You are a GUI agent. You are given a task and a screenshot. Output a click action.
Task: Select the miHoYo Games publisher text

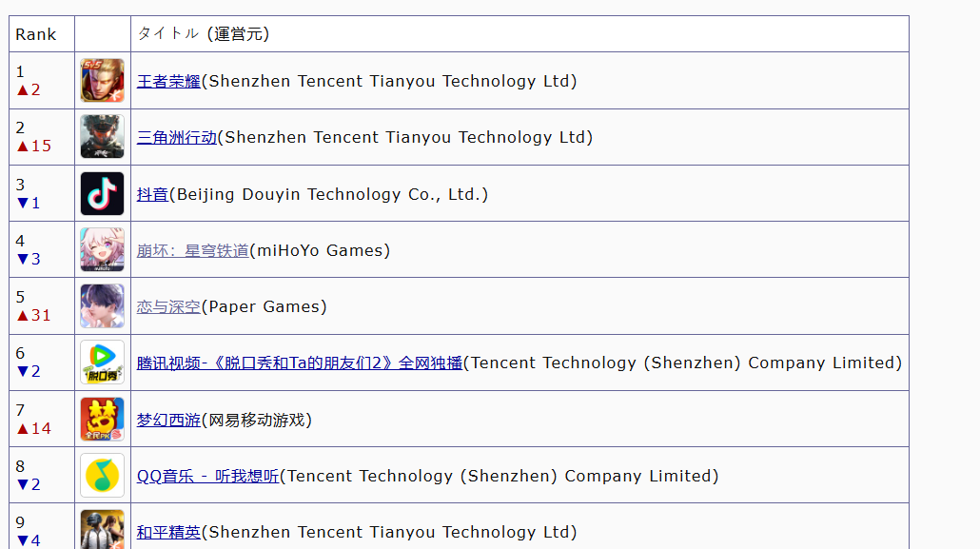click(320, 251)
